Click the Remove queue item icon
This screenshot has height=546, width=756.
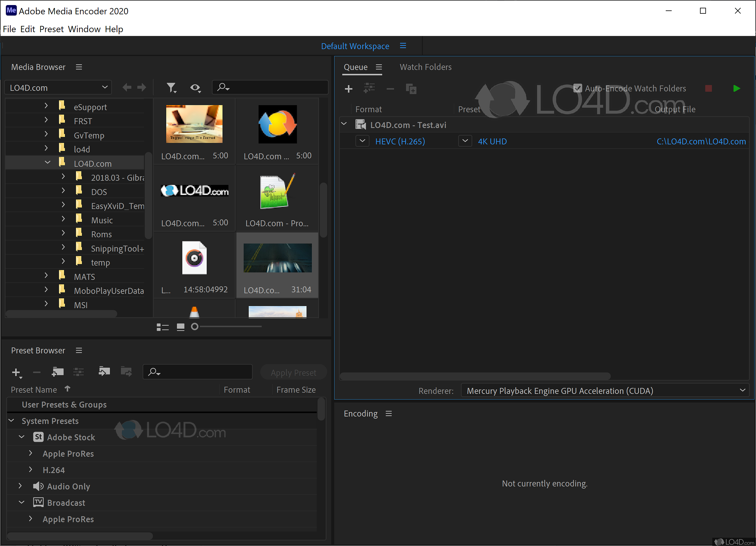389,89
